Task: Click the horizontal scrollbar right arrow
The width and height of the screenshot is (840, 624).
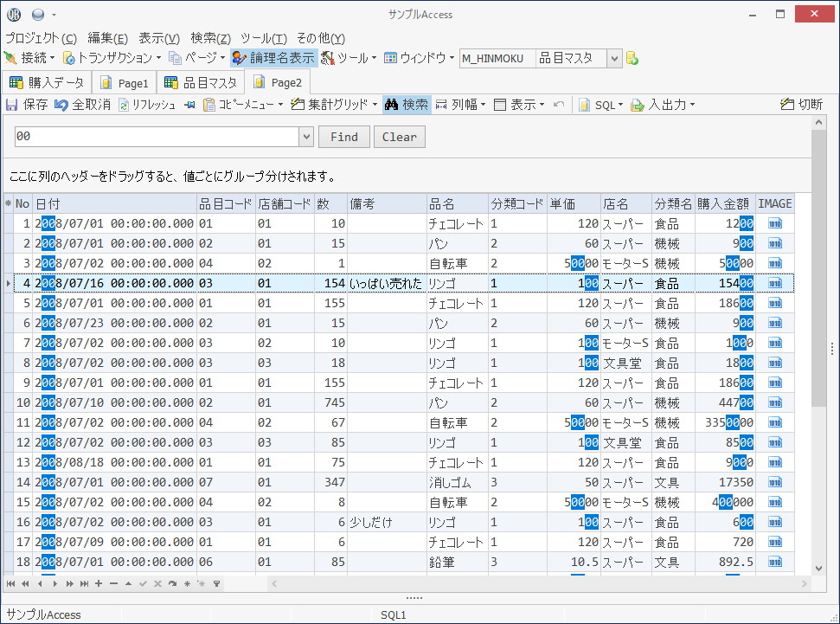Action: point(804,584)
